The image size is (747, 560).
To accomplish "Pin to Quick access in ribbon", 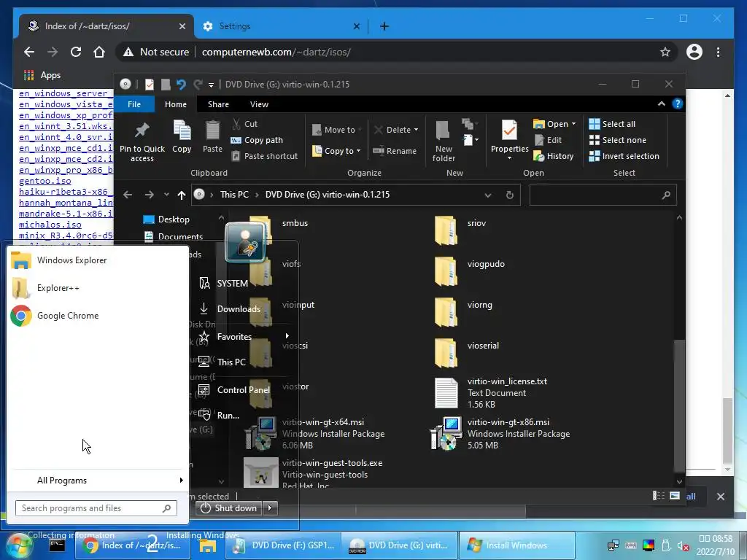I will (x=142, y=141).
